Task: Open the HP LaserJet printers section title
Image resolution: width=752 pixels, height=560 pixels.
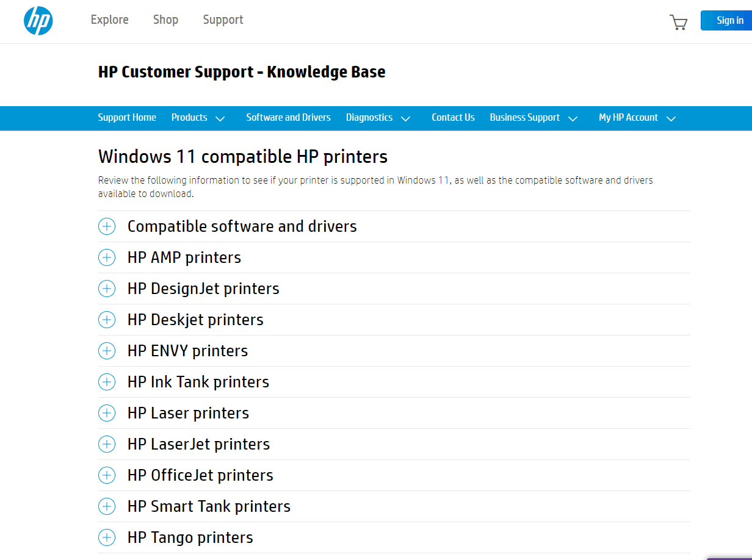Action: (x=199, y=444)
